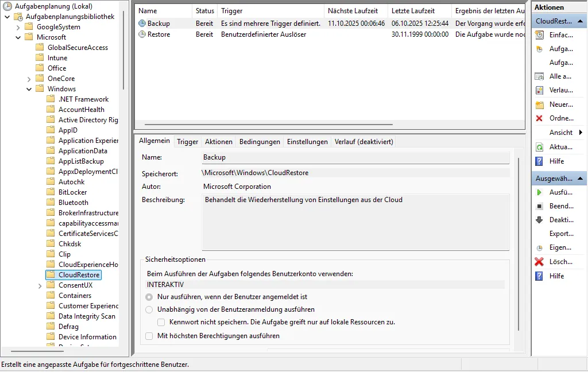Select 'Unabhängig von der Benutzeranmeldung ausführen' radio
Screen dimensions: 588x372
point(149,309)
